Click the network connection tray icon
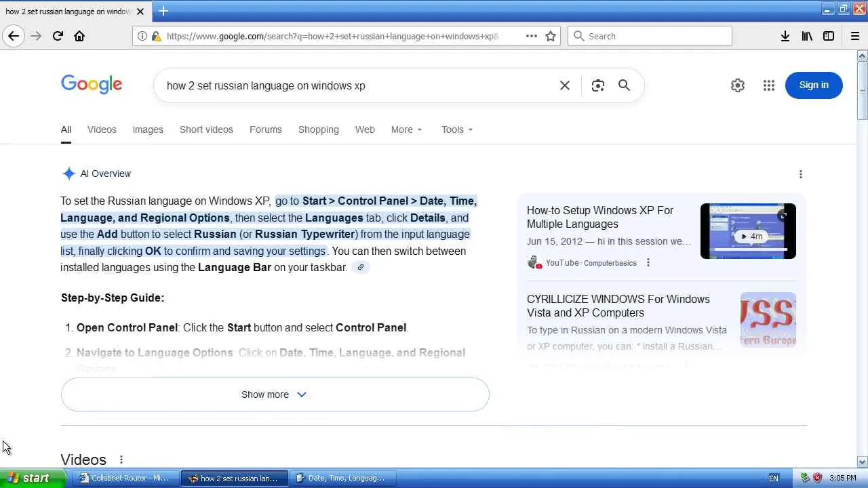The height and width of the screenshot is (488, 868). click(805, 478)
